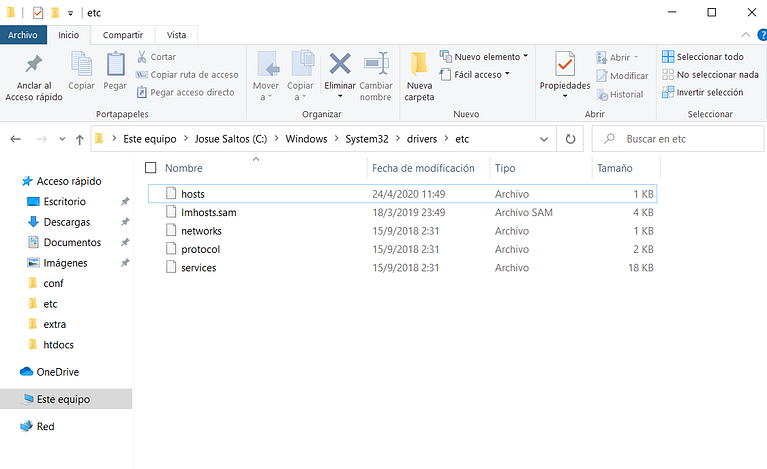The image size is (767, 469).
Task: Click the Buscar en etc search field
Action: pos(677,139)
